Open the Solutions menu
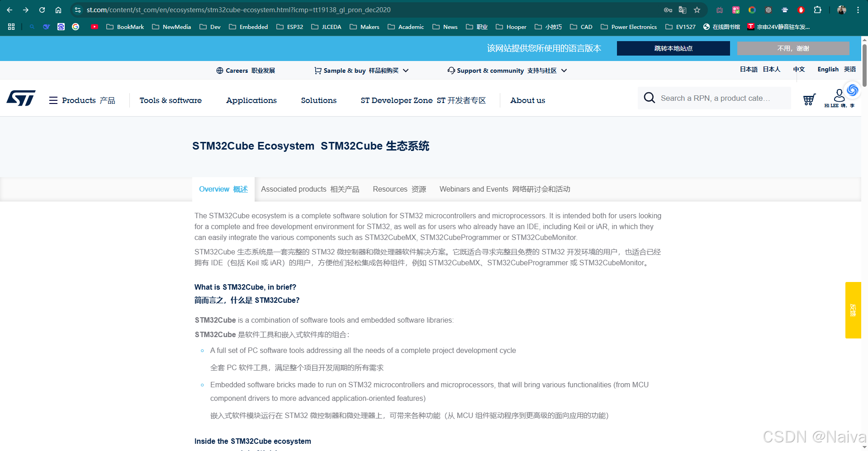Viewport: 868px width, 451px height. click(319, 100)
